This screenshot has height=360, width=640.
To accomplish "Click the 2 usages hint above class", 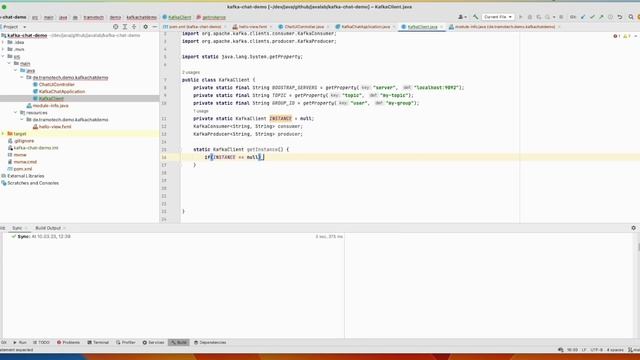I will [191, 72].
